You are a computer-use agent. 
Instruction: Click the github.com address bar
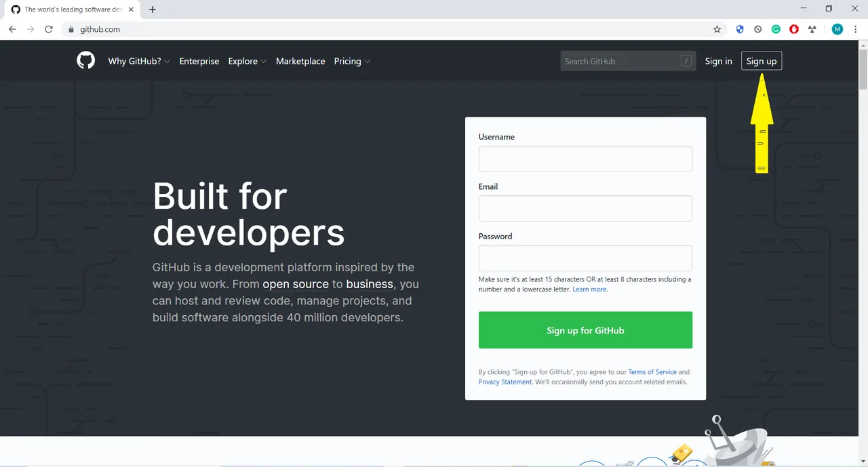(x=393, y=29)
